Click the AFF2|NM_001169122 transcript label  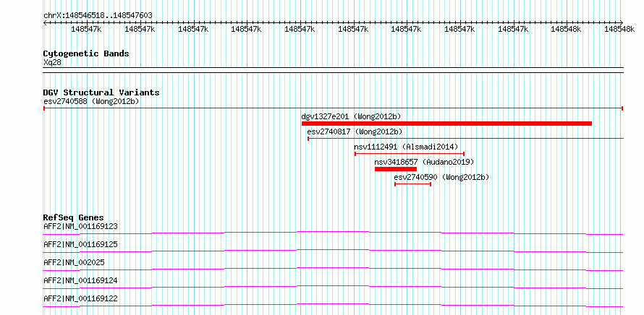point(80,298)
